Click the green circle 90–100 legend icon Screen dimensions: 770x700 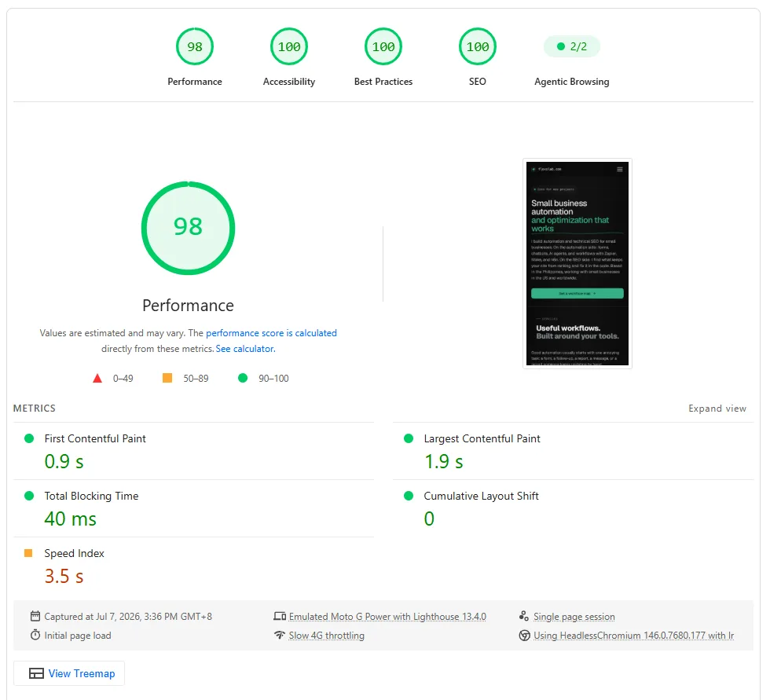point(243,378)
